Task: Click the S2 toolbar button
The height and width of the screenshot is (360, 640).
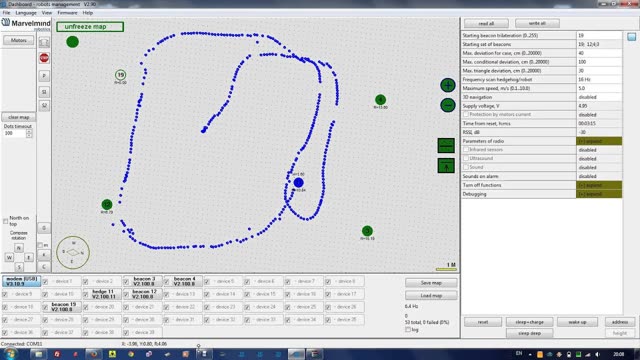Action: click(44, 106)
